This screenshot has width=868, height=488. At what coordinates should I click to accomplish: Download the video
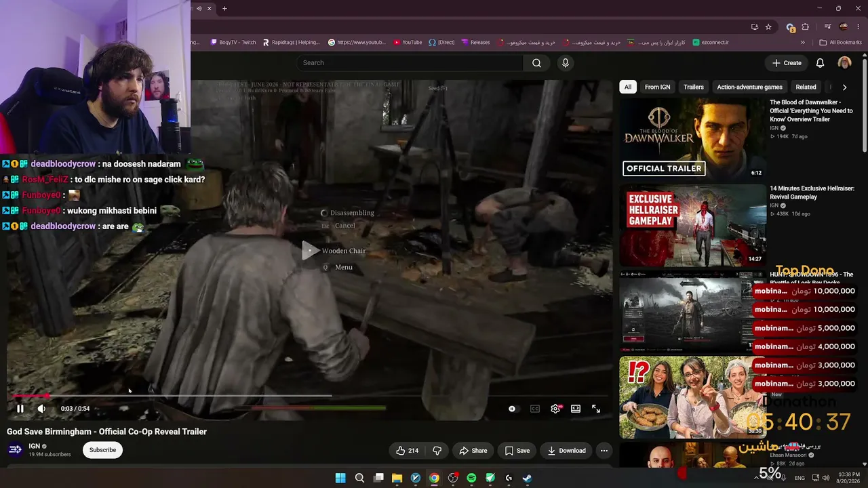(566, 451)
